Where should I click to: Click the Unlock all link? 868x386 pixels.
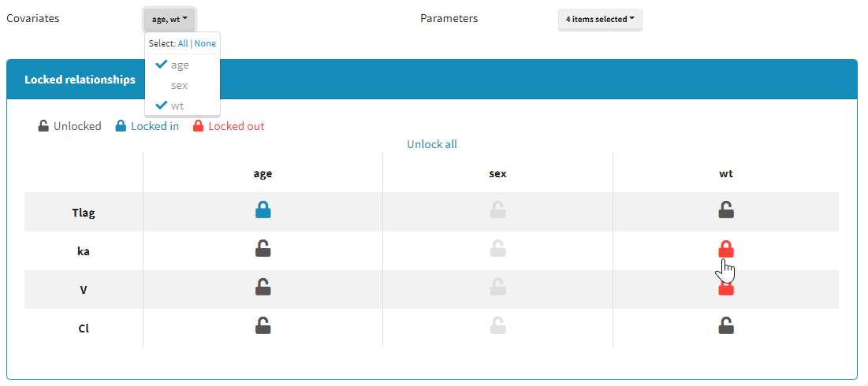click(x=432, y=144)
